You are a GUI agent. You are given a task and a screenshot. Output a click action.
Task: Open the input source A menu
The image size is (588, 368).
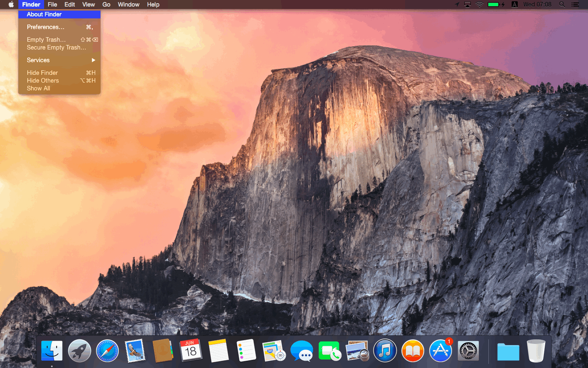pos(514,4)
